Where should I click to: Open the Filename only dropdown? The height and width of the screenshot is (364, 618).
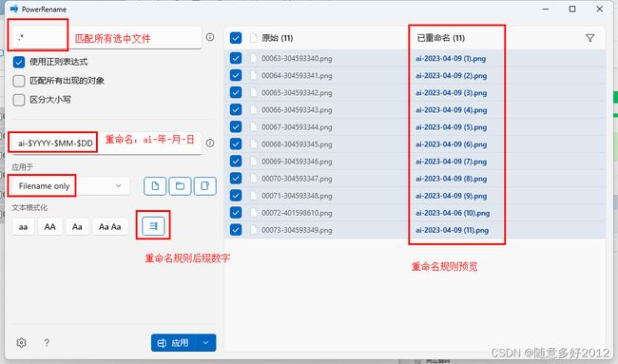70,186
